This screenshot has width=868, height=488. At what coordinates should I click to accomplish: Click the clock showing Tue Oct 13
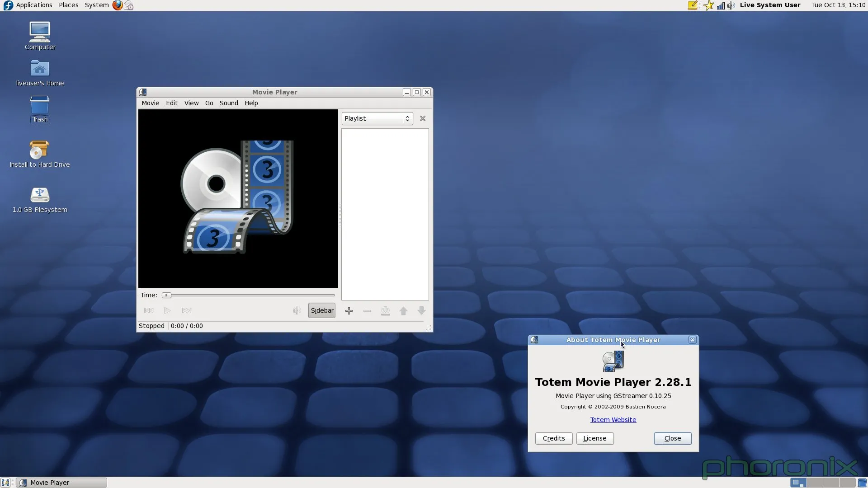[838, 5]
